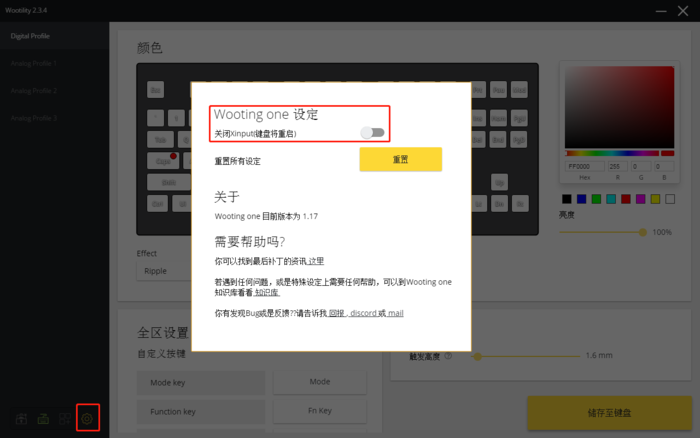Minimize the Wootility window
This screenshot has height=438, width=700.
click(x=661, y=11)
